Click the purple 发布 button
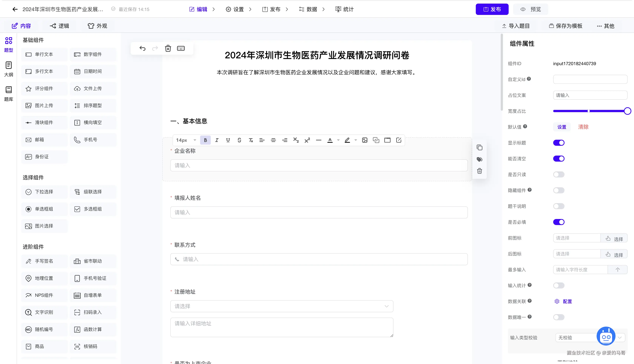Viewport: 634px width, 364px height. click(492, 9)
